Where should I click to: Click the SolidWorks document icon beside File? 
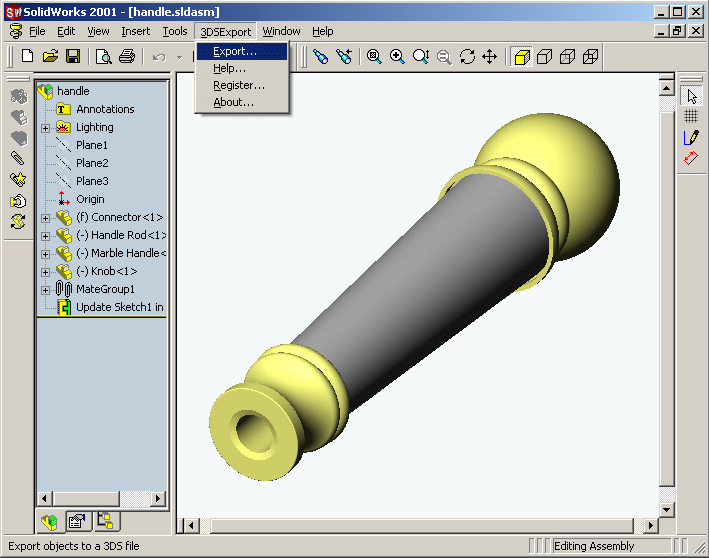(16, 31)
